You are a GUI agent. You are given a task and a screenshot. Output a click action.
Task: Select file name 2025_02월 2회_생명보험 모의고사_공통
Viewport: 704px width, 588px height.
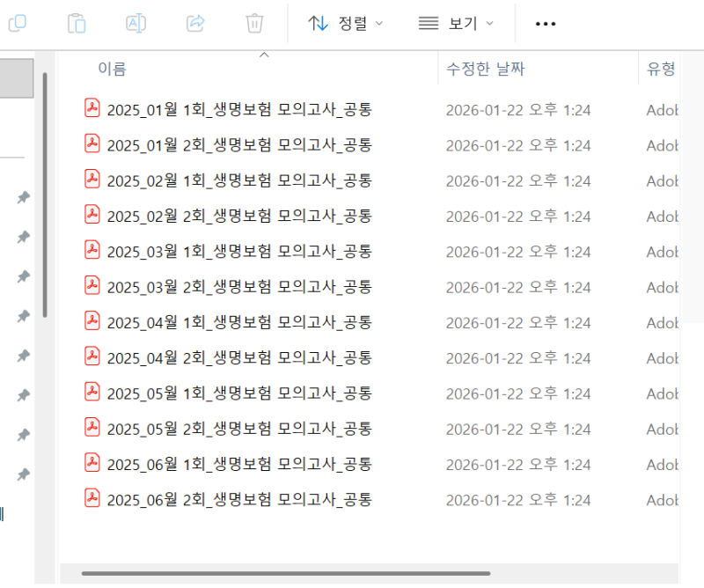tap(239, 216)
